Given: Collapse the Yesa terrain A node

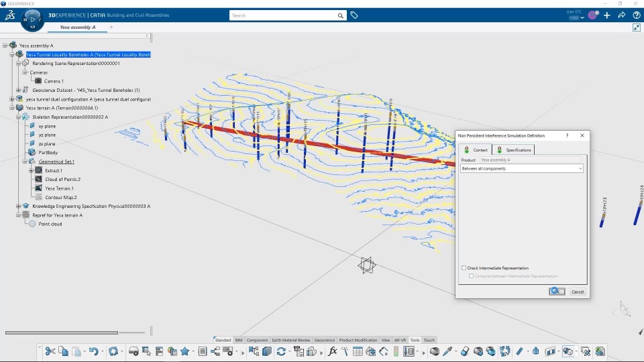Looking at the screenshot, I should 12,108.
